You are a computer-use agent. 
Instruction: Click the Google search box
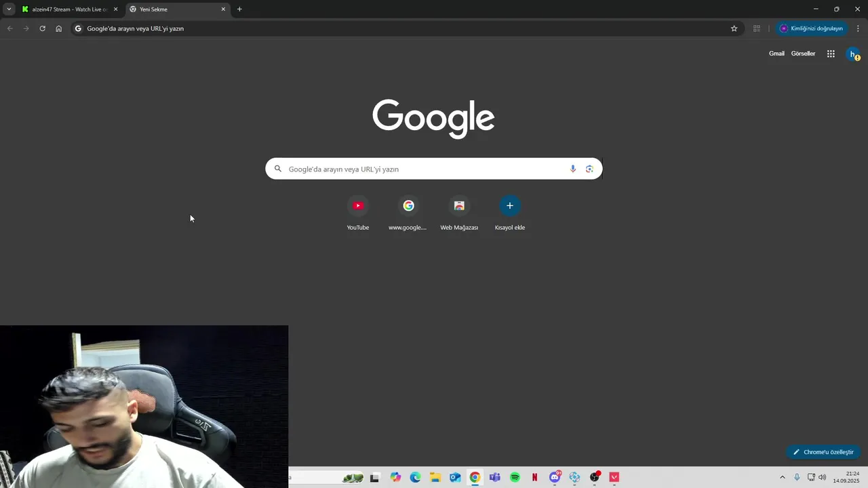coord(433,169)
